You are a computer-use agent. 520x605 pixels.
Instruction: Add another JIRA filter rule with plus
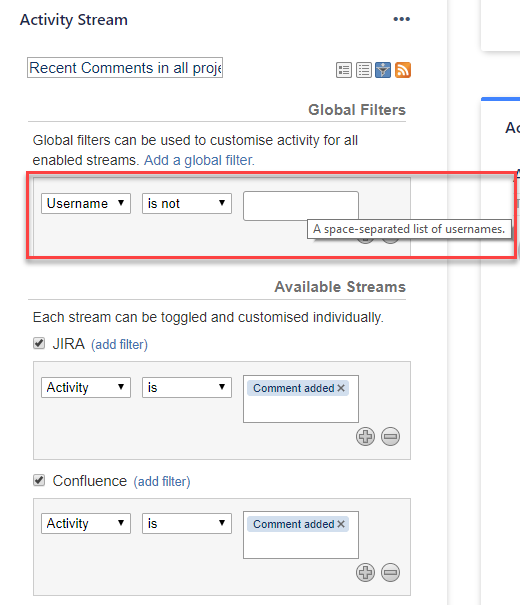[365, 437]
